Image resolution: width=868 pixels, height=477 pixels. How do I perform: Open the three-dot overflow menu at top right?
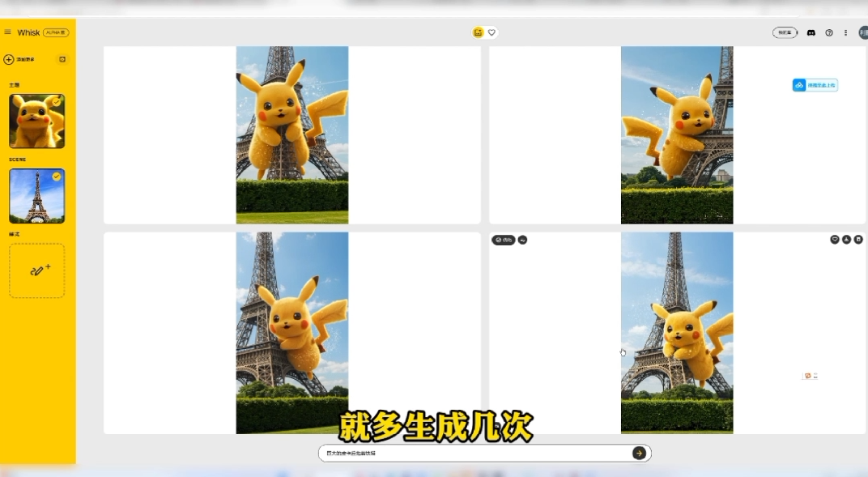click(845, 32)
